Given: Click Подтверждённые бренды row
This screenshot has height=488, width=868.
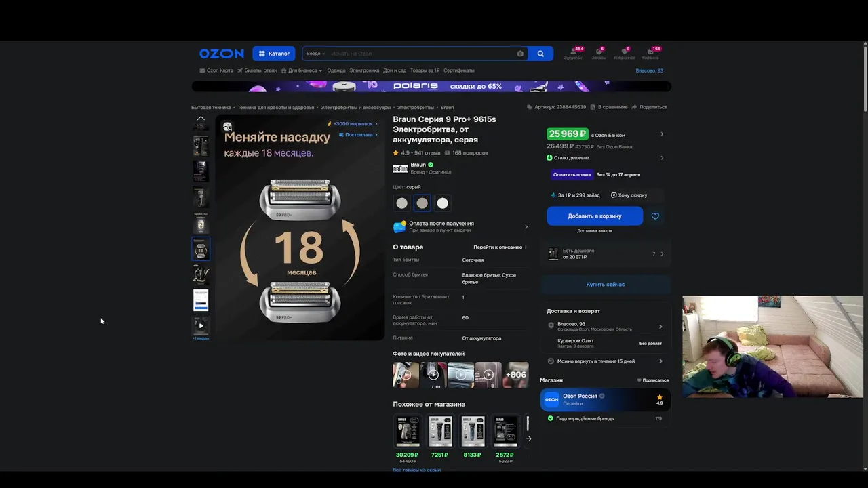Looking at the screenshot, I should click(x=606, y=419).
